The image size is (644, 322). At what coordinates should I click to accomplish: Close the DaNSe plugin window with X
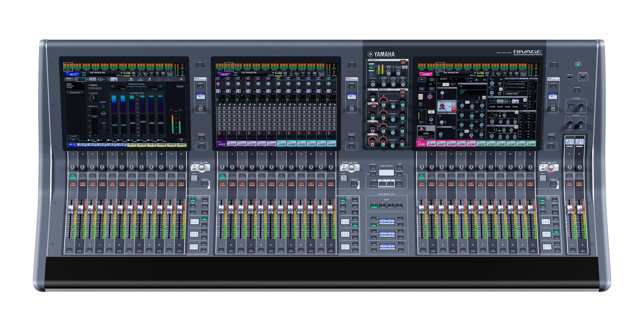181,79
